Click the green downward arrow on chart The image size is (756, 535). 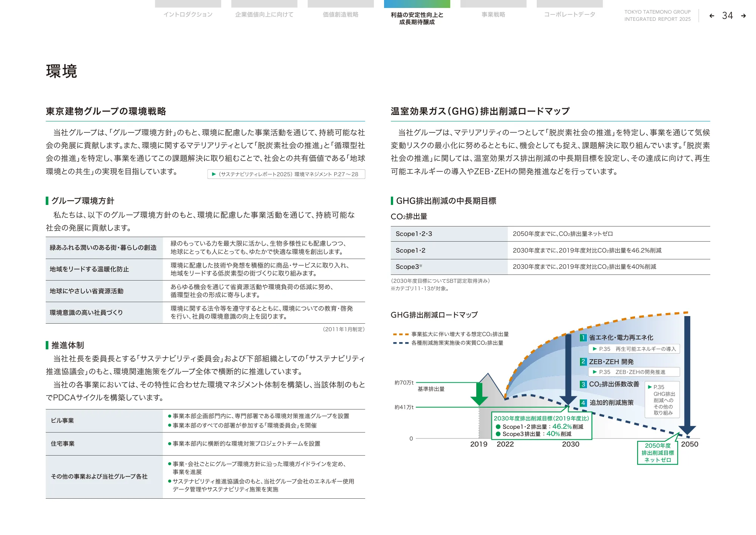[x=479, y=394]
